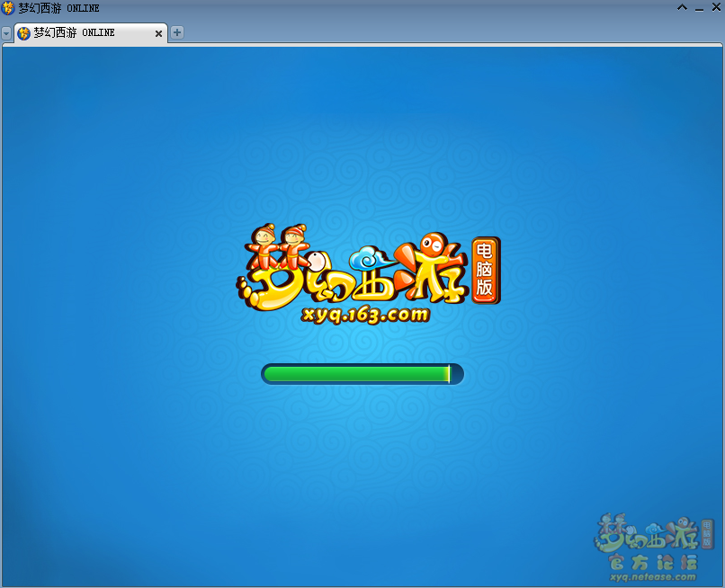725x588 pixels.
Task: Click the 电脑版 badge beside the logo
Action: coord(486,271)
